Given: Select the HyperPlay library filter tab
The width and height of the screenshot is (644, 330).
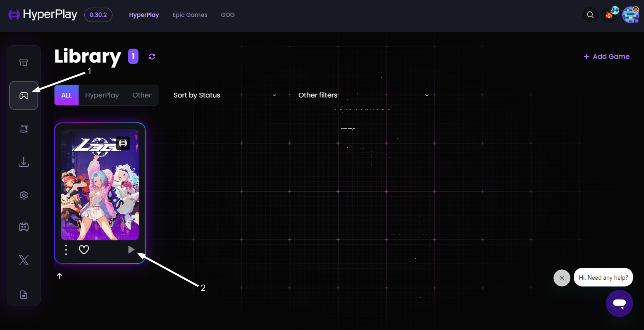Looking at the screenshot, I should 102,95.
